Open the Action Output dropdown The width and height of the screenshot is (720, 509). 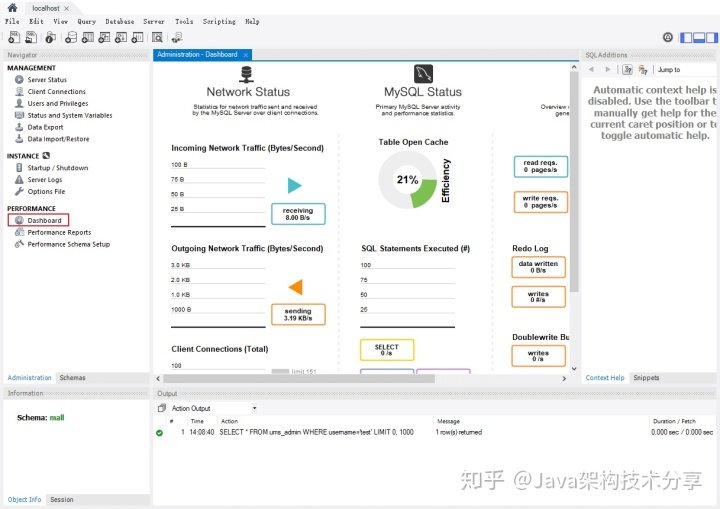[x=254, y=408]
